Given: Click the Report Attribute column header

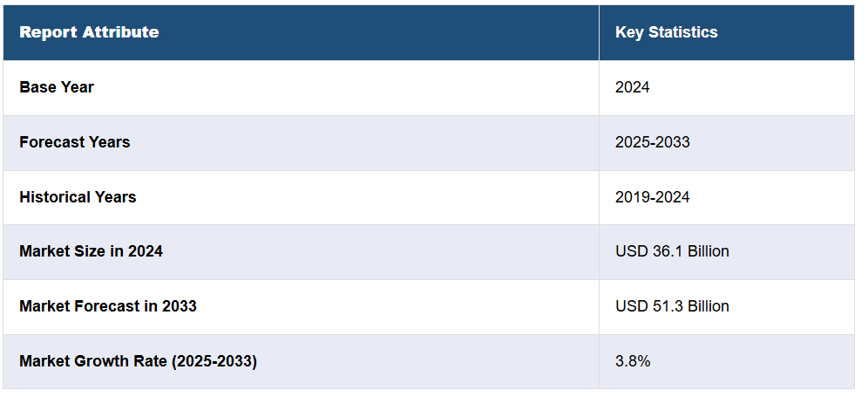Looking at the screenshot, I should point(89,32).
